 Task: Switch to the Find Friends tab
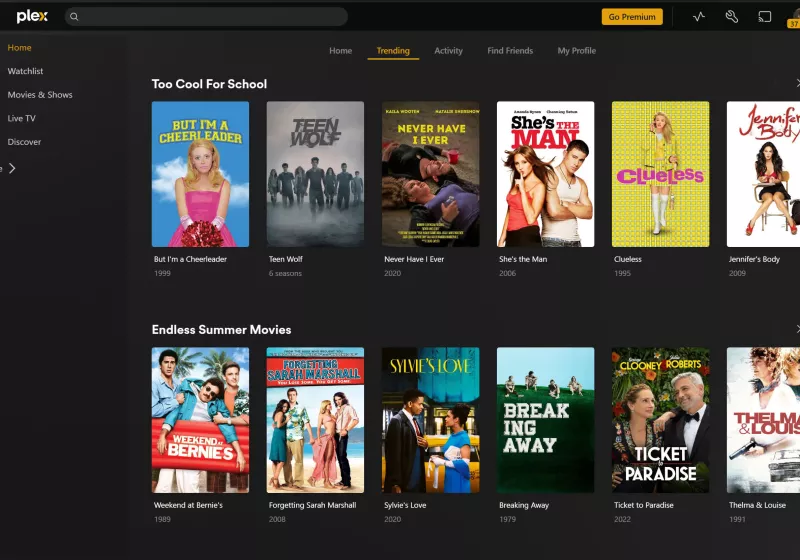point(510,50)
